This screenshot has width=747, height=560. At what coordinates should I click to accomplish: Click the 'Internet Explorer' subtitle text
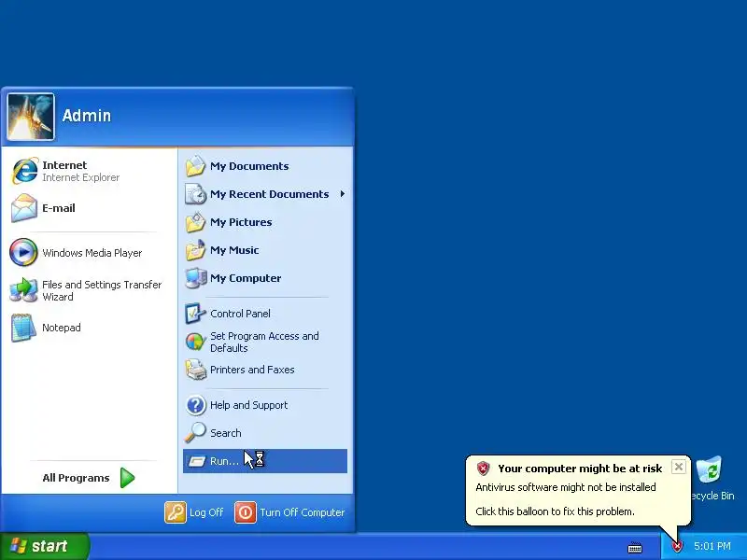click(x=81, y=177)
